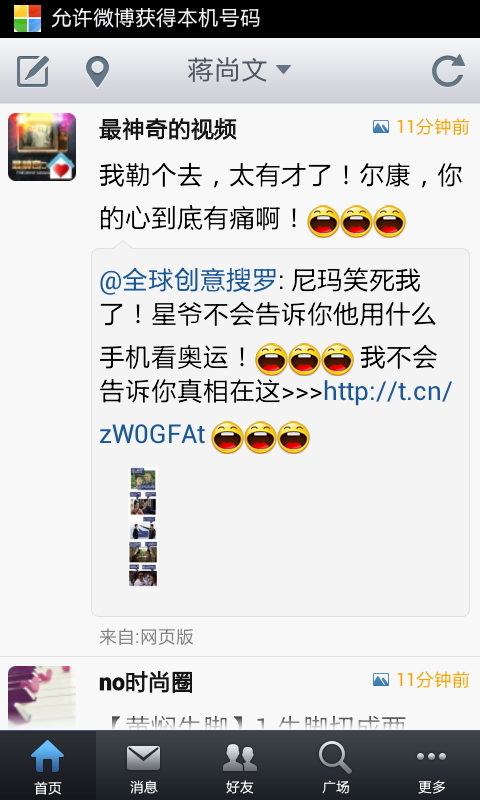Follow the http://t.cn/zW0GFAt link
The image size is (480, 800).
(276, 413)
